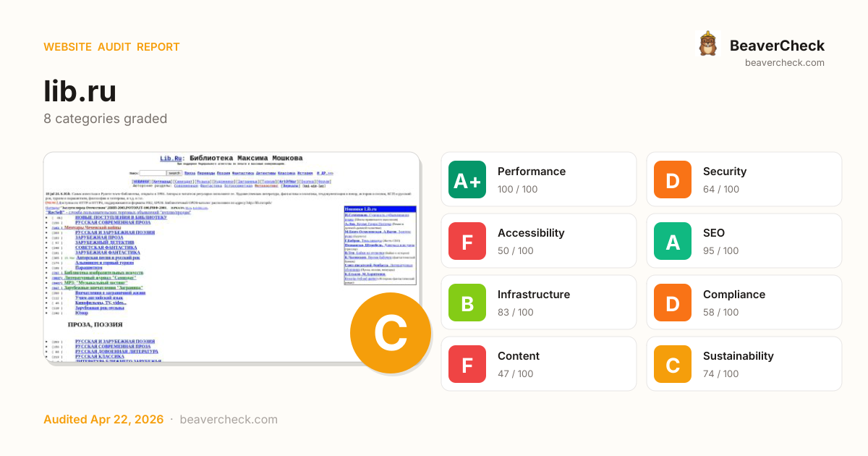Open beavercheck.com link under the brand name
Image resolution: width=868 pixels, height=456 pixels.
(x=784, y=63)
